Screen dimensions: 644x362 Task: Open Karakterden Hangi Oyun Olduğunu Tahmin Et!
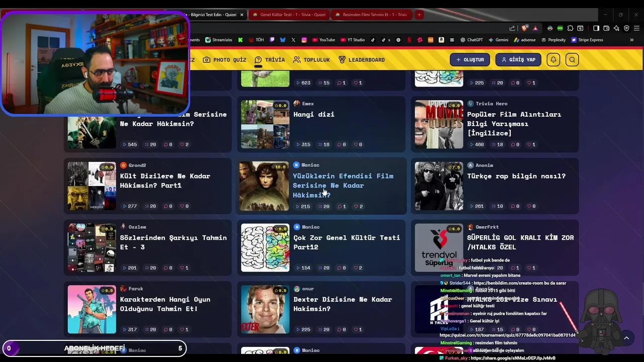point(165,304)
